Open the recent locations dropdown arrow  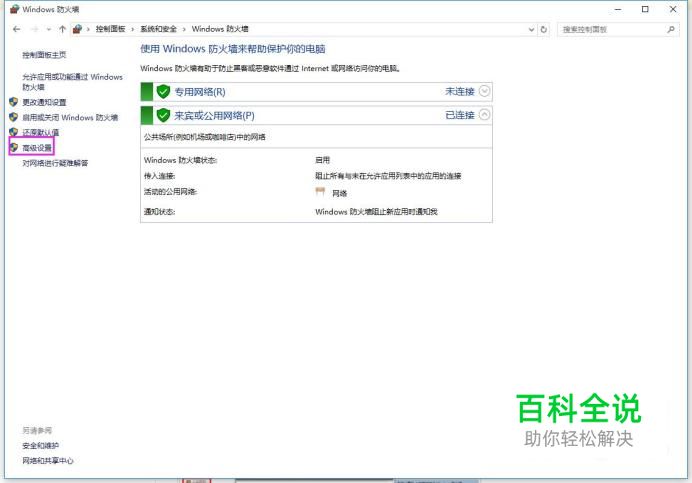[49, 30]
